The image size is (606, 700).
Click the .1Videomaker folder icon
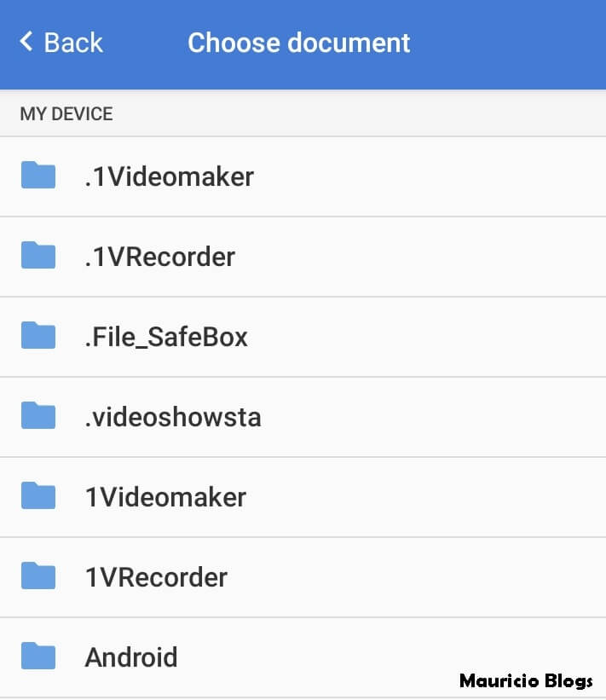[38, 176]
